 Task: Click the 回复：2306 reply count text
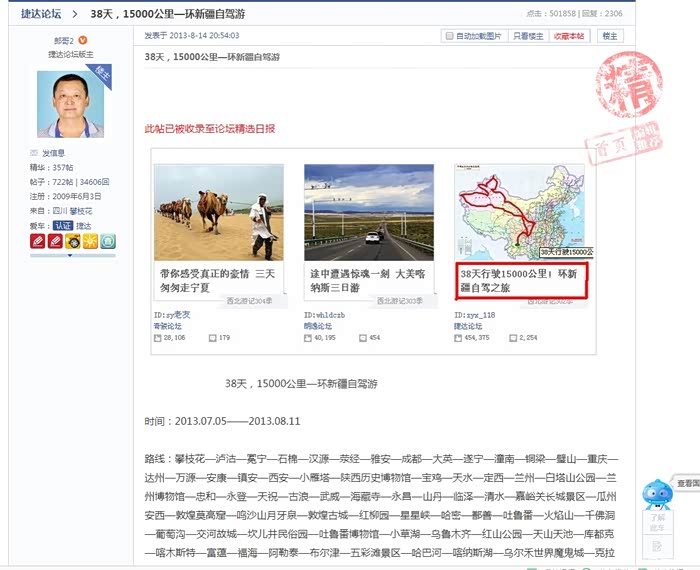click(602, 14)
